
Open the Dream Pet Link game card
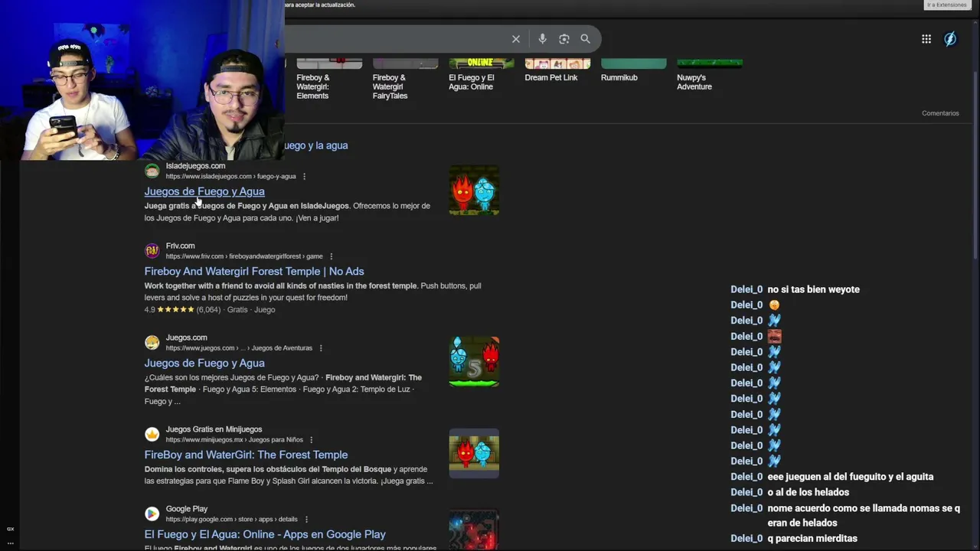[557, 70]
